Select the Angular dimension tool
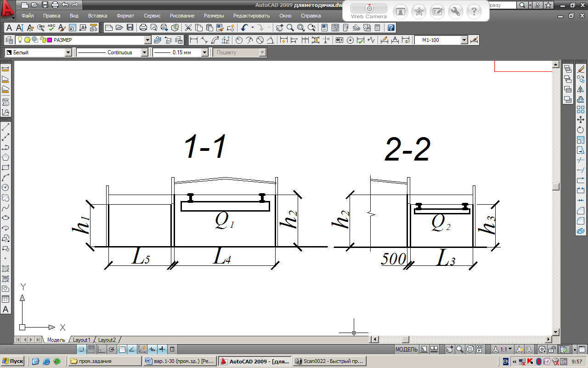588x368 pixels. [x=271, y=40]
